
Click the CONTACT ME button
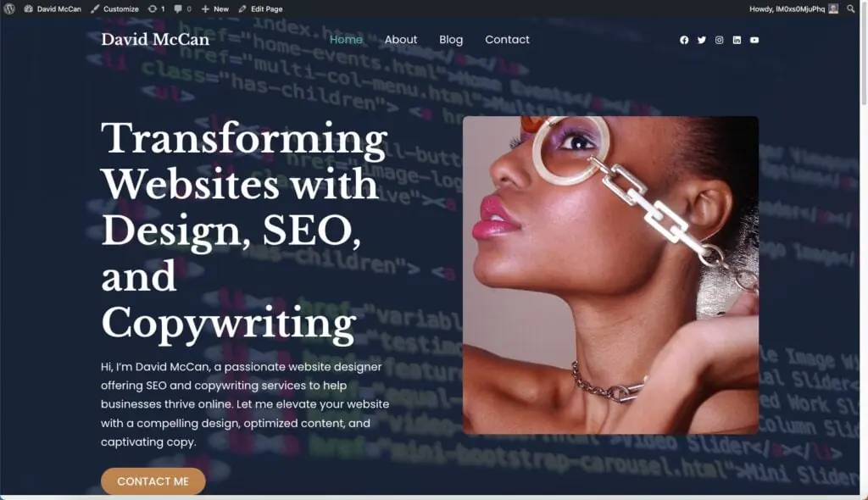tap(153, 481)
